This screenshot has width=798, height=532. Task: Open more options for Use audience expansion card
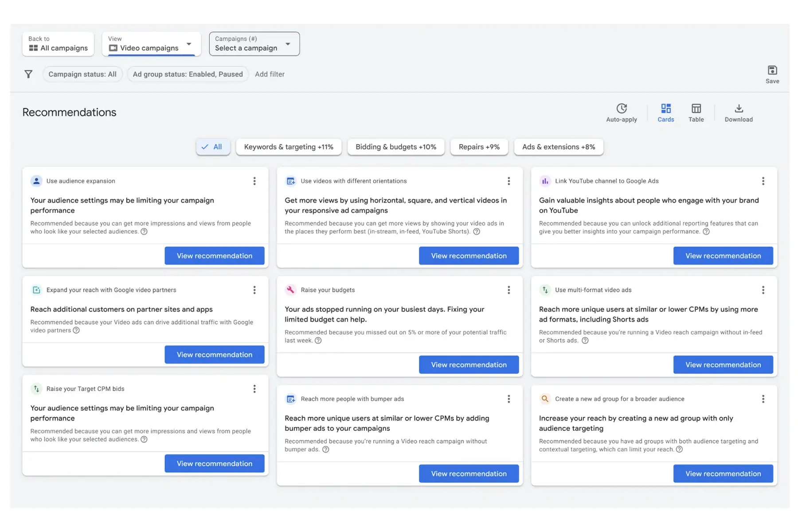pyautogui.click(x=254, y=181)
